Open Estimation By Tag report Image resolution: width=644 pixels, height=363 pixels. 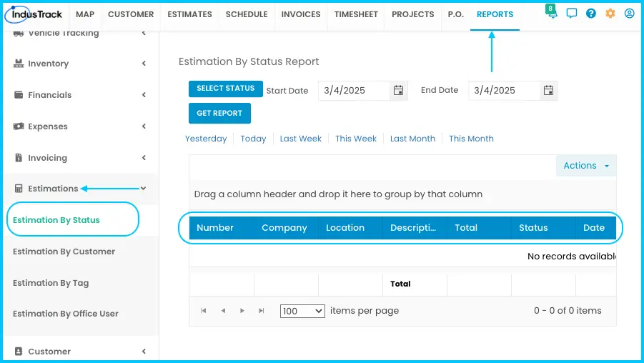(x=51, y=283)
